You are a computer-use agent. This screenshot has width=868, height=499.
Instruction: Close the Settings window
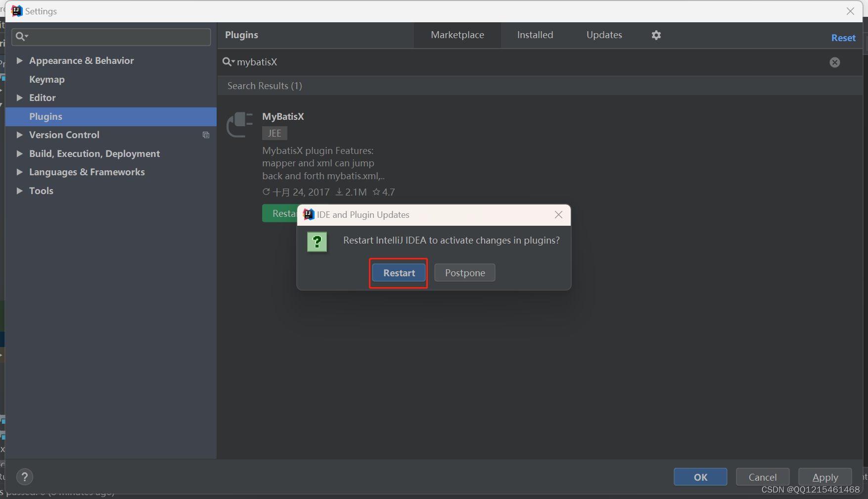850,11
